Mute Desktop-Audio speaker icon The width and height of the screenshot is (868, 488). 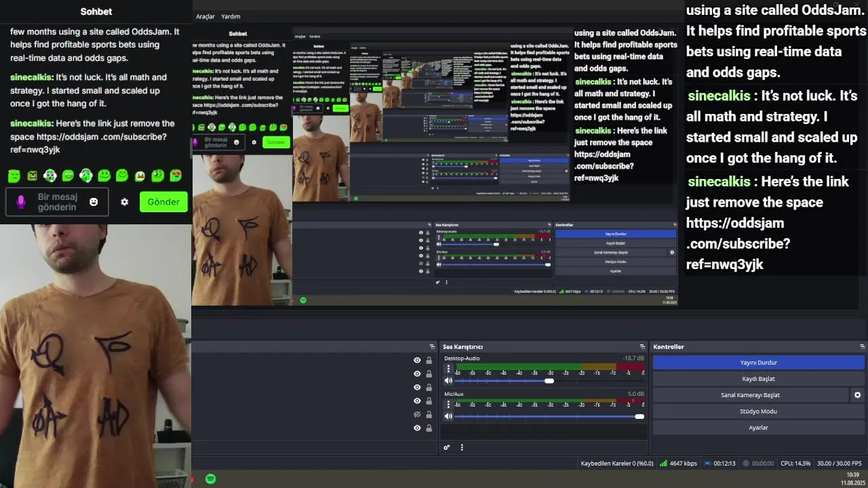(x=448, y=381)
